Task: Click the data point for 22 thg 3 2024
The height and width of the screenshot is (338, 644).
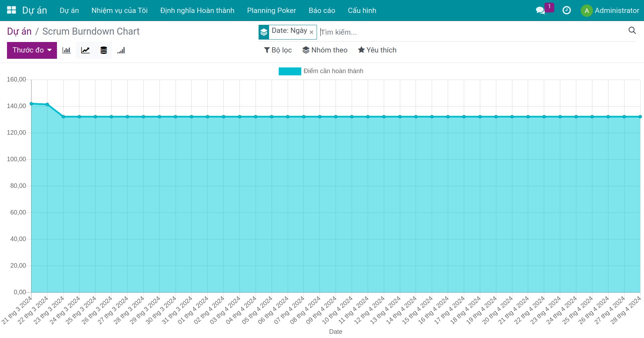Action: [x=48, y=104]
